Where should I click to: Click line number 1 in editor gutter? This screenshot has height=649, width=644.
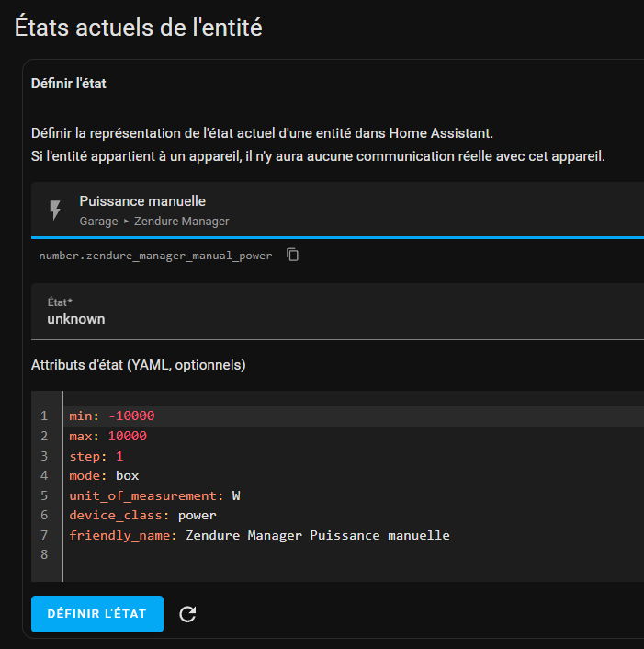click(44, 416)
